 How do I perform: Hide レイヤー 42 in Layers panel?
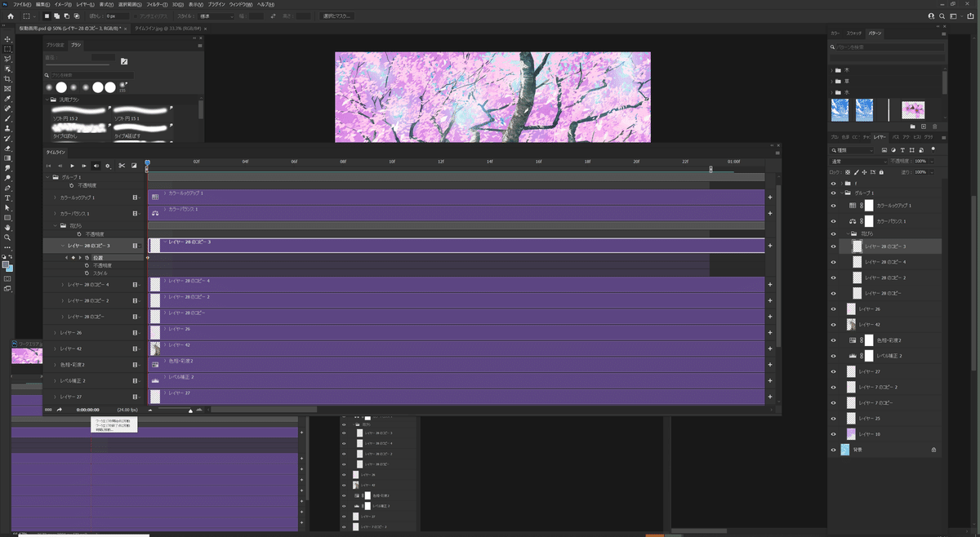tap(834, 325)
